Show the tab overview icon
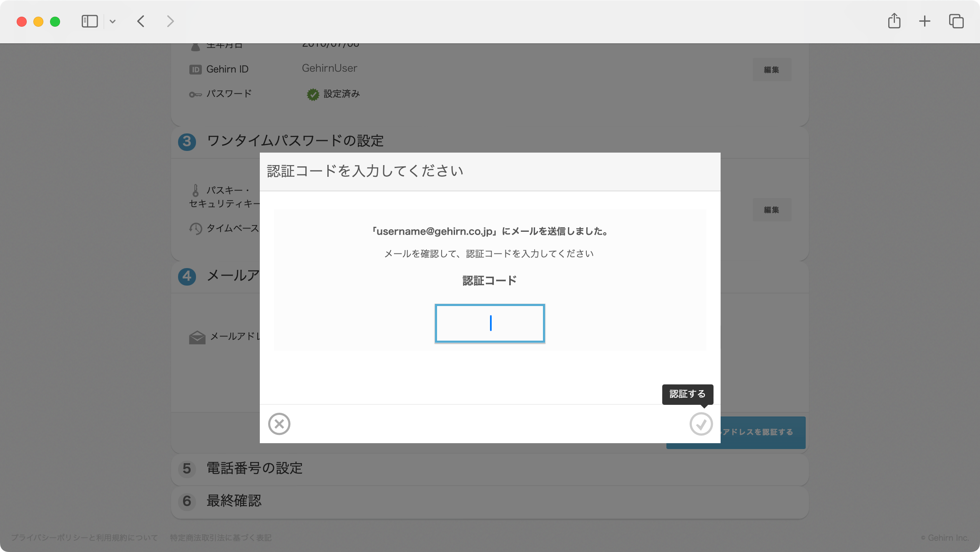Screen dimensions: 980x552 coord(955,21)
